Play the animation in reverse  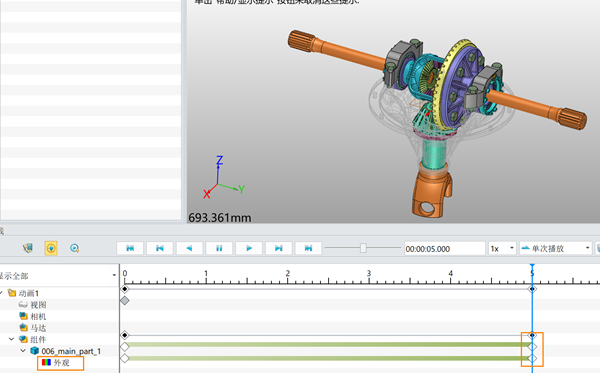(189, 248)
